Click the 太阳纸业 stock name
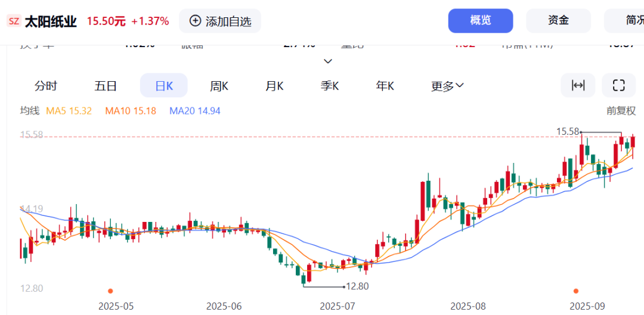The image size is (644, 315). (x=51, y=21)
